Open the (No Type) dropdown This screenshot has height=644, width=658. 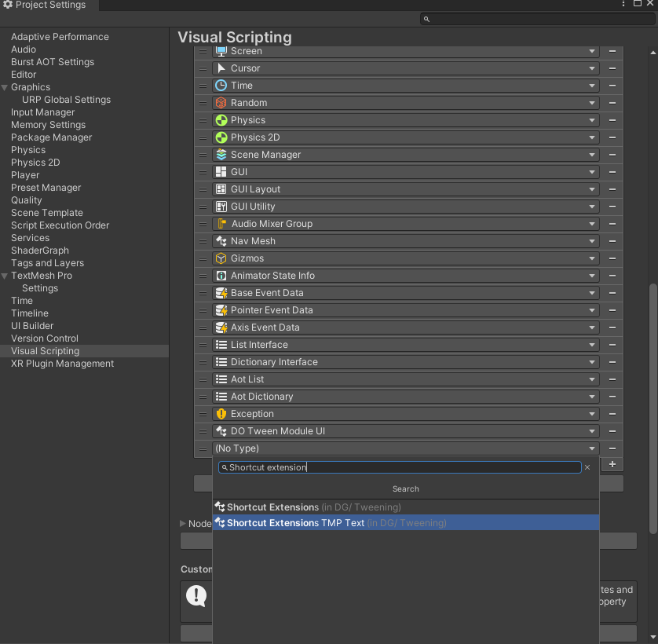tap(405, 448)
